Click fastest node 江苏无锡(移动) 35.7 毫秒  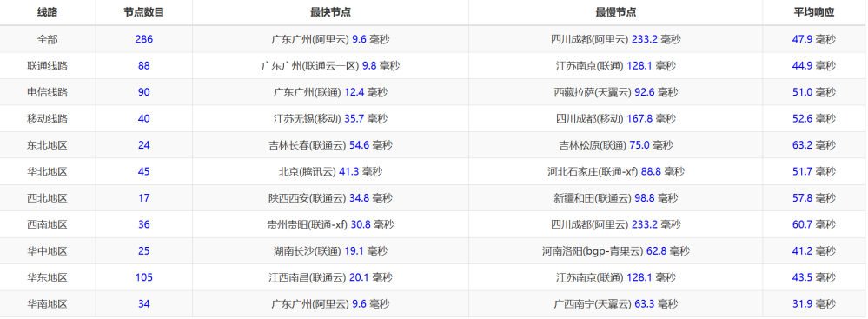[x=330, y=118]
